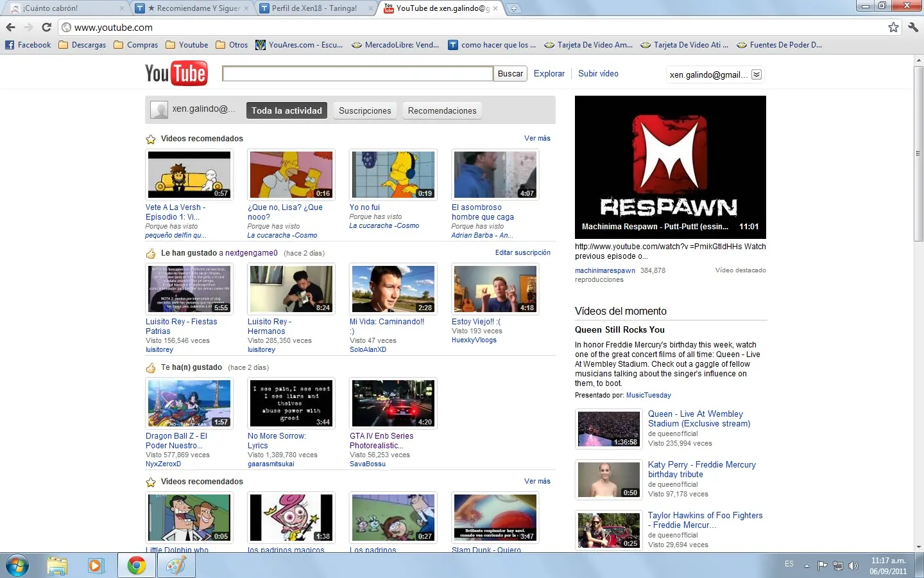This screenshot has height=578, width=924.
Task: Bookmark this page with the star icon
Action: pos(893,27)
